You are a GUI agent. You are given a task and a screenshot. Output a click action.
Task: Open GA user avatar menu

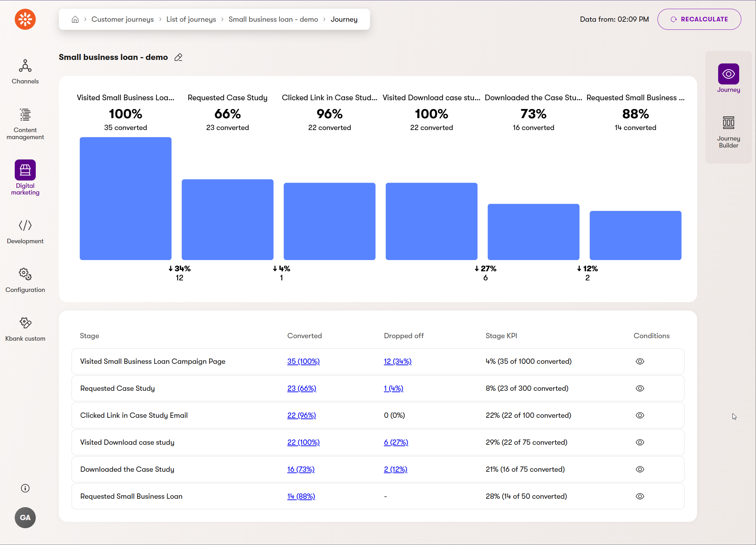25,518
